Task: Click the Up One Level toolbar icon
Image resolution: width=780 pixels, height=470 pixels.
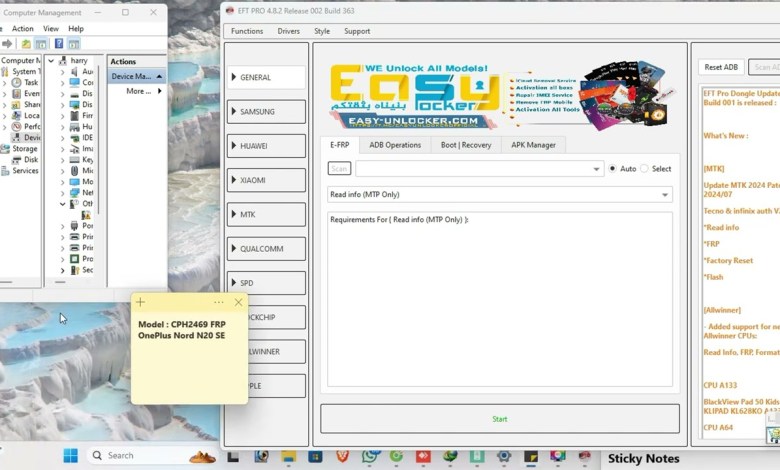Action: click(25, 44)
